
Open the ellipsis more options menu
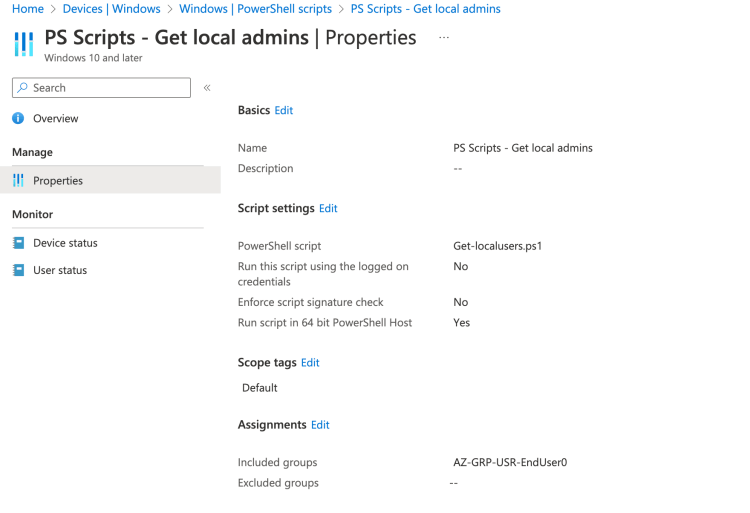click(444, 38)
